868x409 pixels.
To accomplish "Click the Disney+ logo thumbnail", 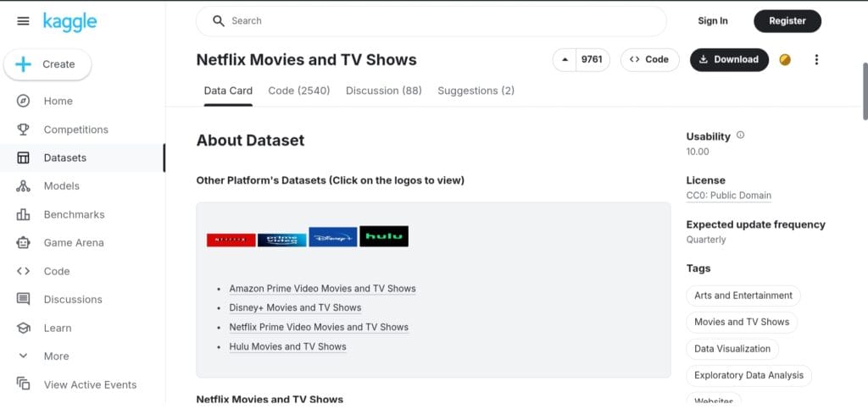I will pyautogui.click(x=332, y=237).
